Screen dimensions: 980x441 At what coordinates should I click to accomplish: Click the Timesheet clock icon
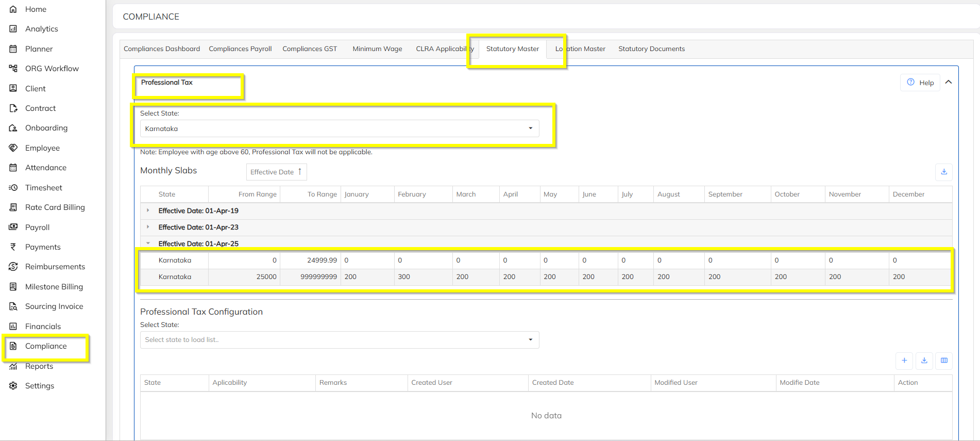coord(13,188)
